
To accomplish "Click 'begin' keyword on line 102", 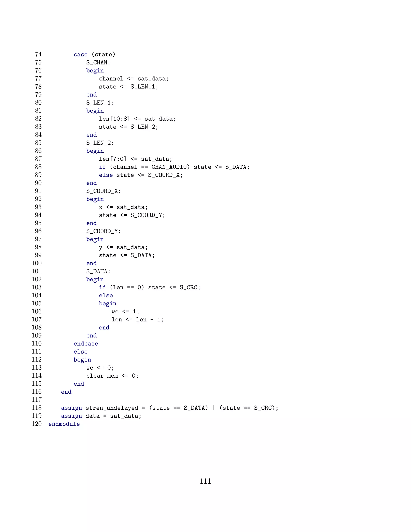I will pyautogui.click(x=95, y=280).
